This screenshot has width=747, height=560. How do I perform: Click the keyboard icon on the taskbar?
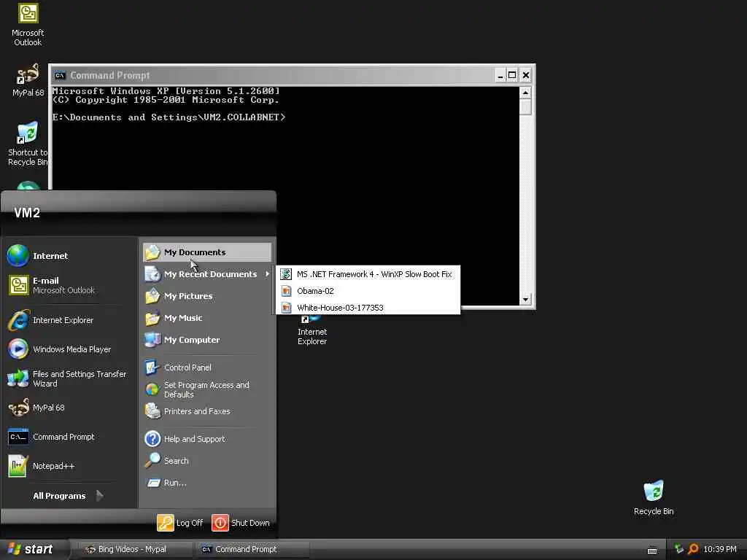pos(652,551)
